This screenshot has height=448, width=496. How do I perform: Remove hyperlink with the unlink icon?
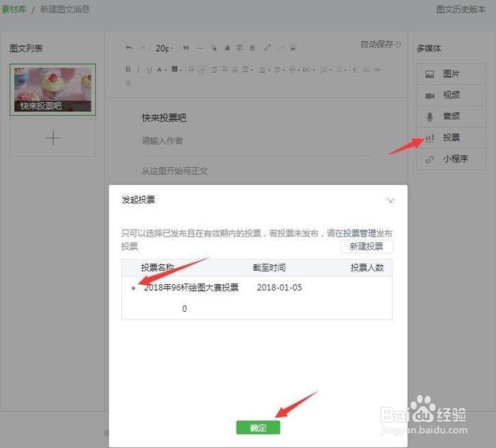click(x=281, y=48)
